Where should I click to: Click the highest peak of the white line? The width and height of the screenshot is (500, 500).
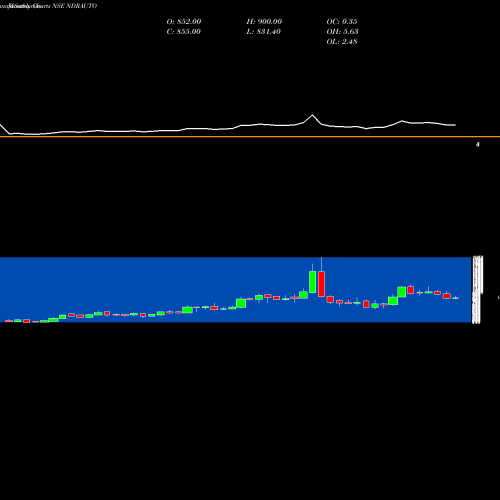point(312,115)
